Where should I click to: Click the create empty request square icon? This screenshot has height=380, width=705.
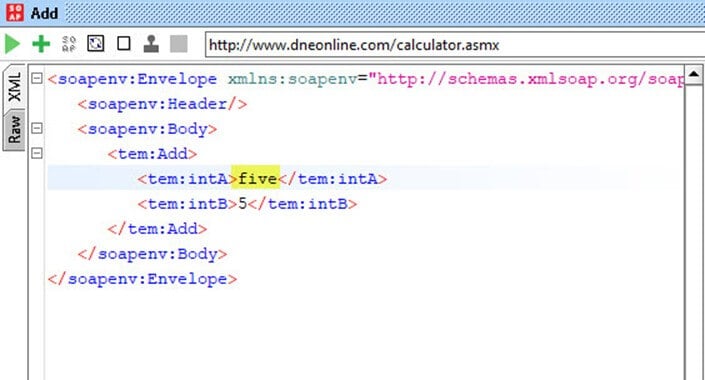[124, 44]
